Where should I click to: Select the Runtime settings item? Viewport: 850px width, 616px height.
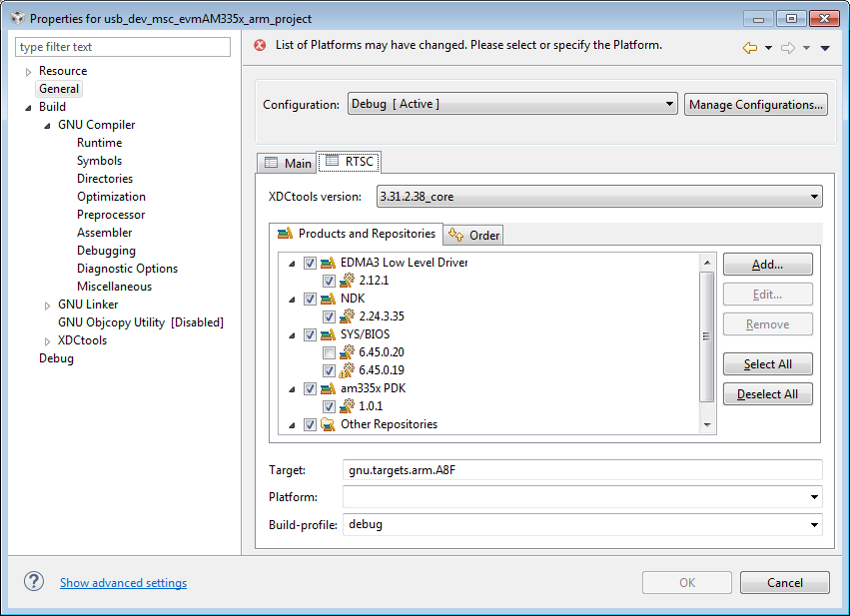[99, 143]
